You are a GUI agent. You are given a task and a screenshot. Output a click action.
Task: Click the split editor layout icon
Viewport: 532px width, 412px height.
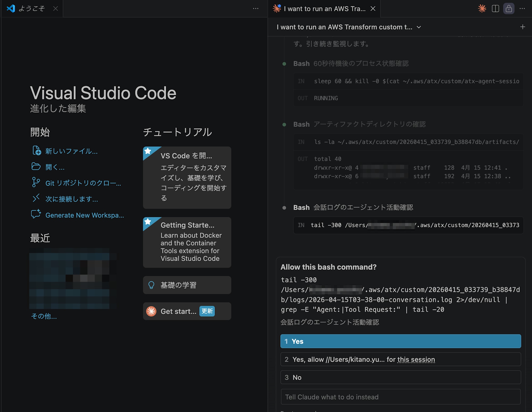click(x=496, y=9)
